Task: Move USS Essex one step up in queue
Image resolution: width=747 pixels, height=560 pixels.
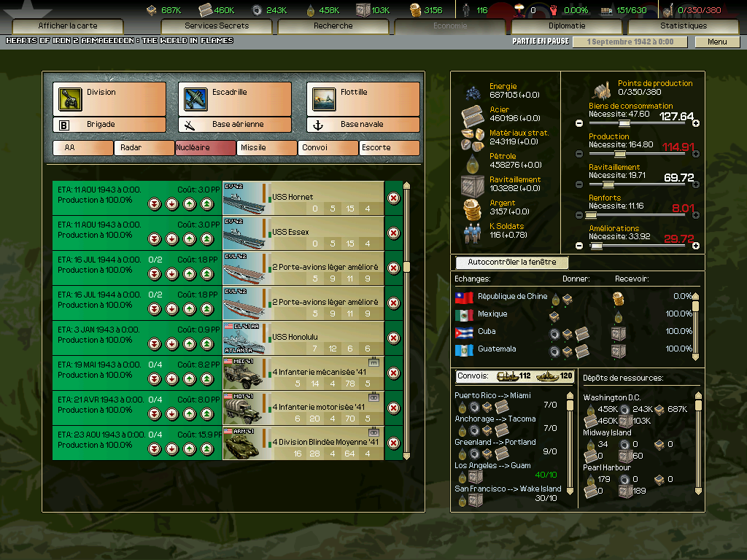Action: tap(190, 239)
